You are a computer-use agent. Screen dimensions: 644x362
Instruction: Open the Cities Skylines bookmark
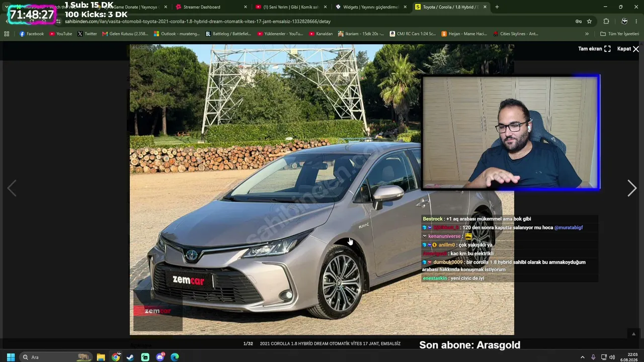516,34
